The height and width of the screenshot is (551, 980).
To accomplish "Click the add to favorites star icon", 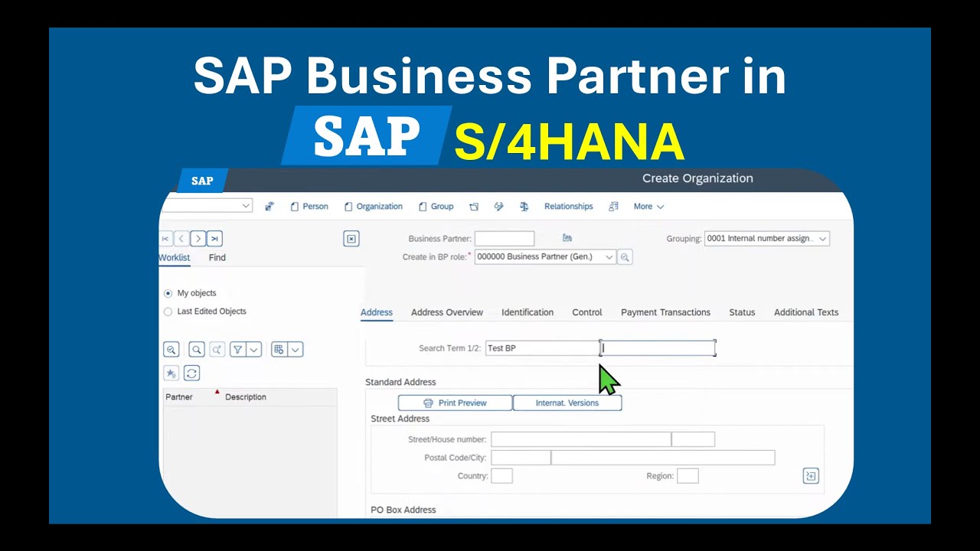I will pos(171,373).
